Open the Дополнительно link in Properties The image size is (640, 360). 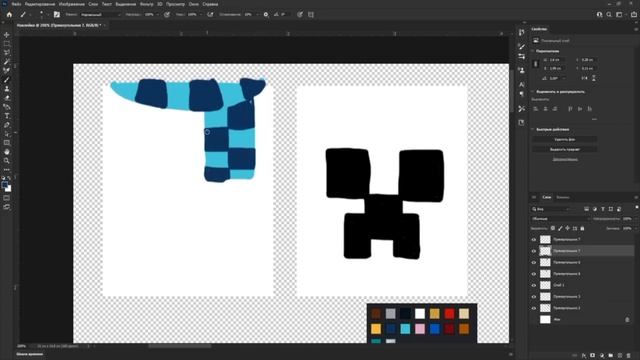pos(565,159)
